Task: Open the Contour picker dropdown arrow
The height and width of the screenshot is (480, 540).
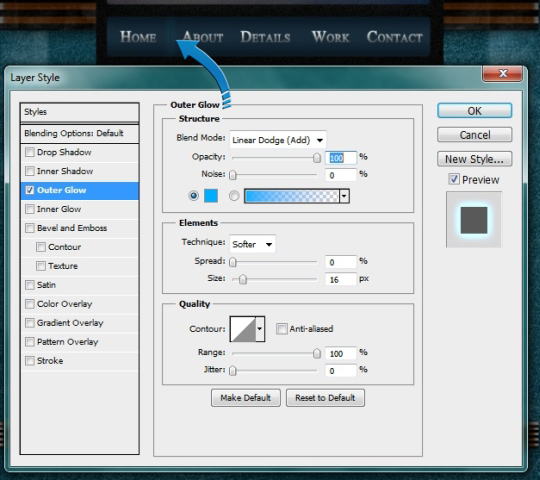Action: [x=260, y=329]
